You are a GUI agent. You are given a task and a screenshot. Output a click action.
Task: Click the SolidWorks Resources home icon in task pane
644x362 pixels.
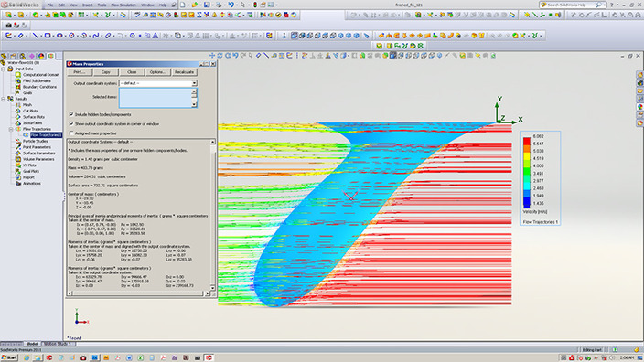tap(640, 75)
